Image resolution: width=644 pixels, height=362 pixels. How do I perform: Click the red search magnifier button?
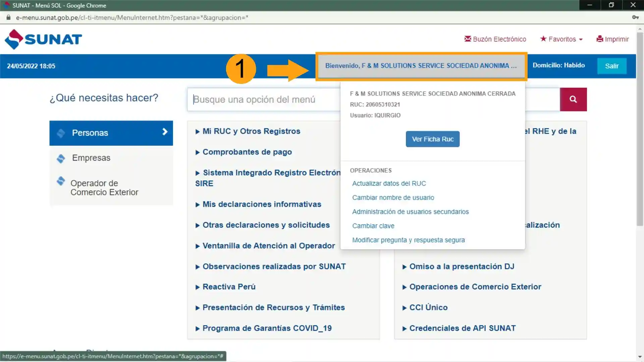[x=573, y=99]
